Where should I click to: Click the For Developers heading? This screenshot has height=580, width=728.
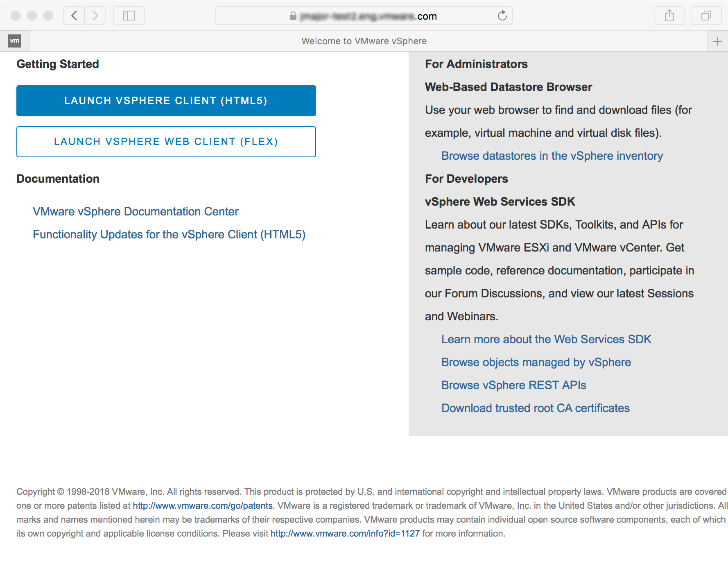click(x=466, y=179)
